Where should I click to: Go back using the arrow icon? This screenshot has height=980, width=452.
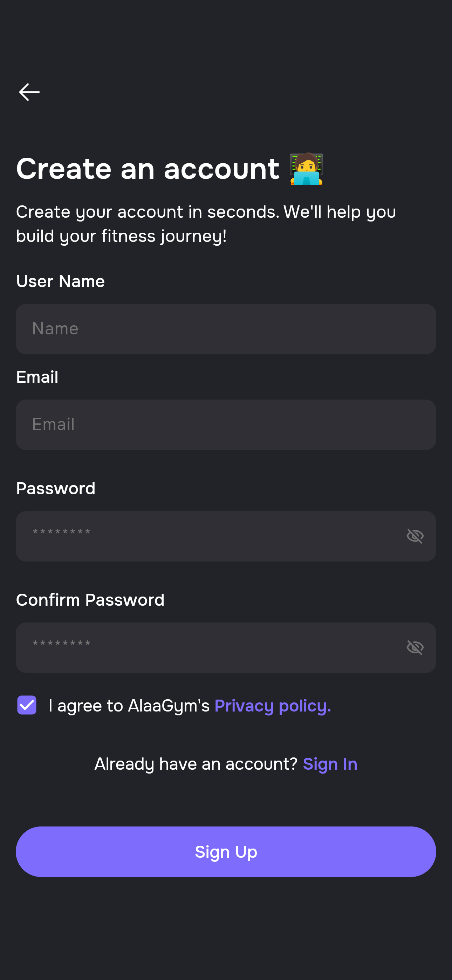(x=29, y=92)
